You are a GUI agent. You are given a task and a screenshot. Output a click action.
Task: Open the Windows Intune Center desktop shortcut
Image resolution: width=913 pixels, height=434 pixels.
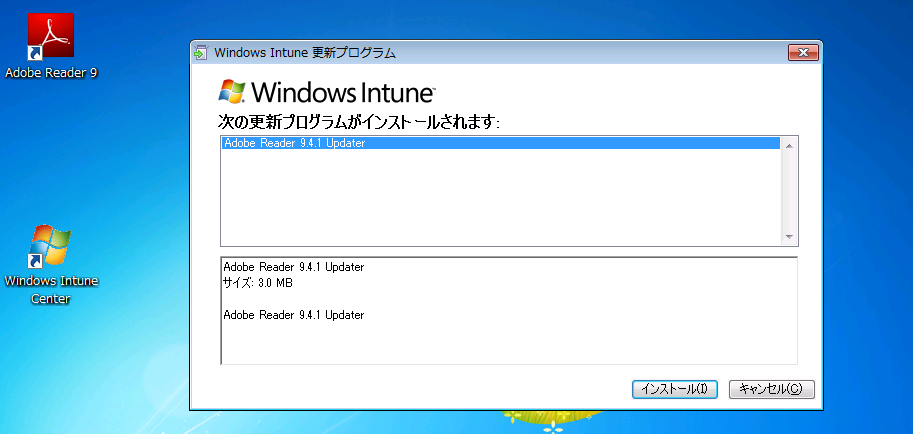pos(51,265)
